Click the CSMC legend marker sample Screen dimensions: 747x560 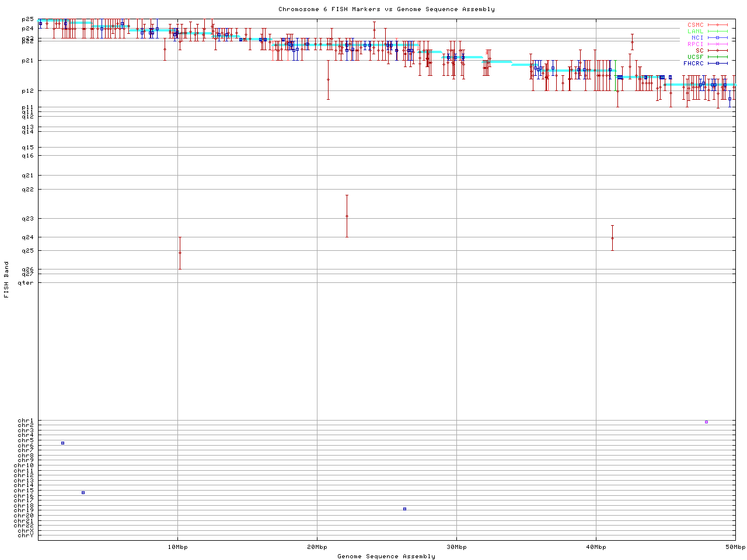coord(717,25)
